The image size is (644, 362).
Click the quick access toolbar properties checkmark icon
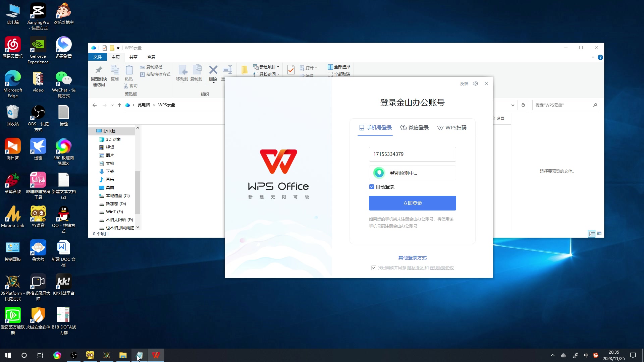pyautogui.click(x=105, y=48)
